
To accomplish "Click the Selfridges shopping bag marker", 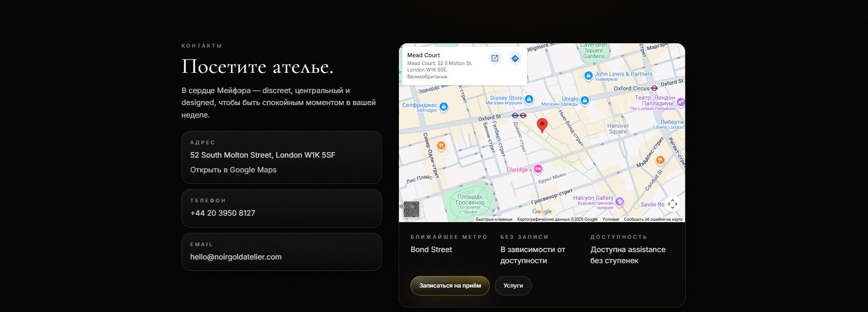I will tap(444, 107).
